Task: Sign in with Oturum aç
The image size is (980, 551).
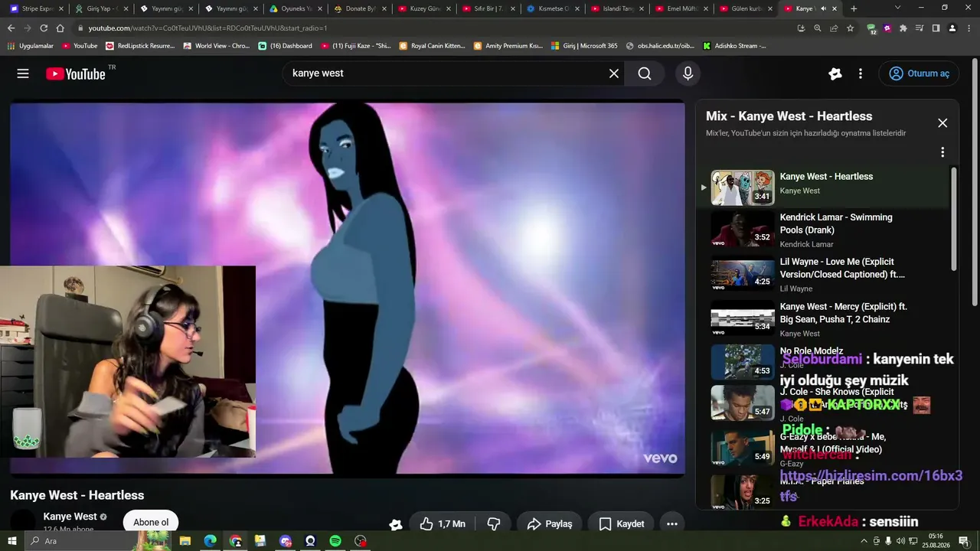Action: coord(919,73)
